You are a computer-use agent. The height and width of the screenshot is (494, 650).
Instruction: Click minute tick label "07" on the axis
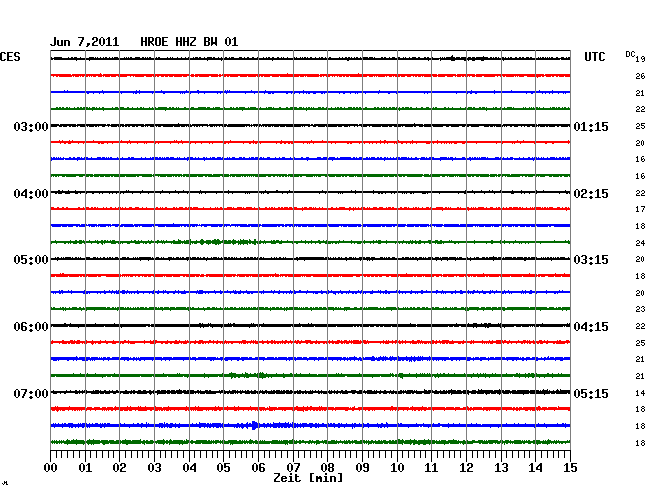[x=293, y=468]
